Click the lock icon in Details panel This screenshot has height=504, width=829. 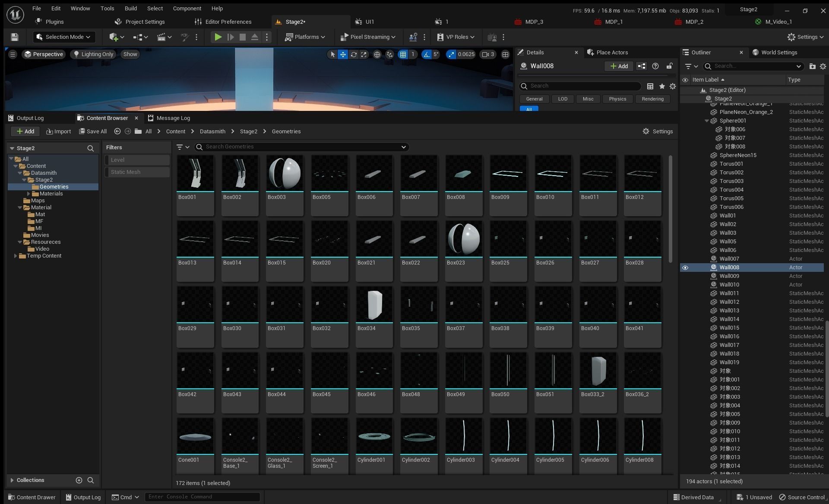pos(669,66)
